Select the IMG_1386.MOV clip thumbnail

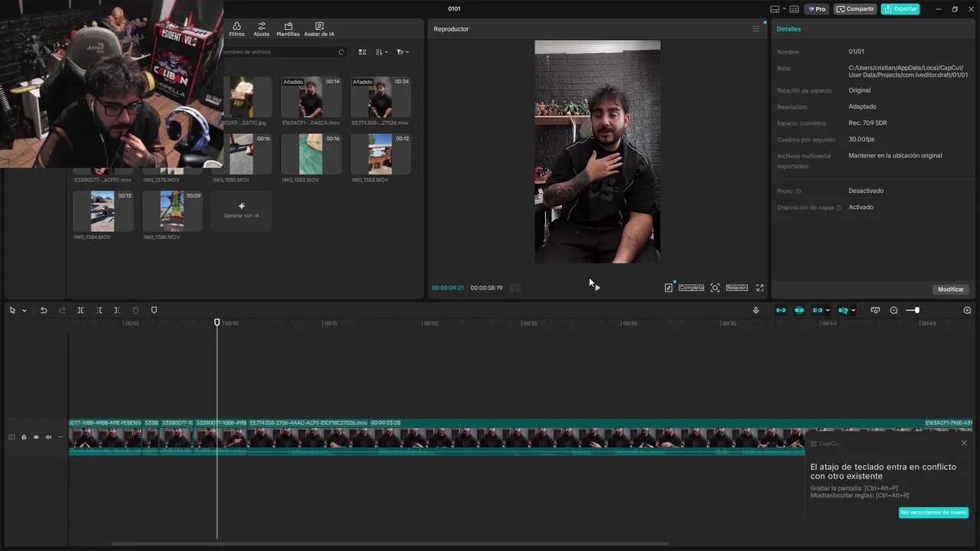[x=172, y=211]
